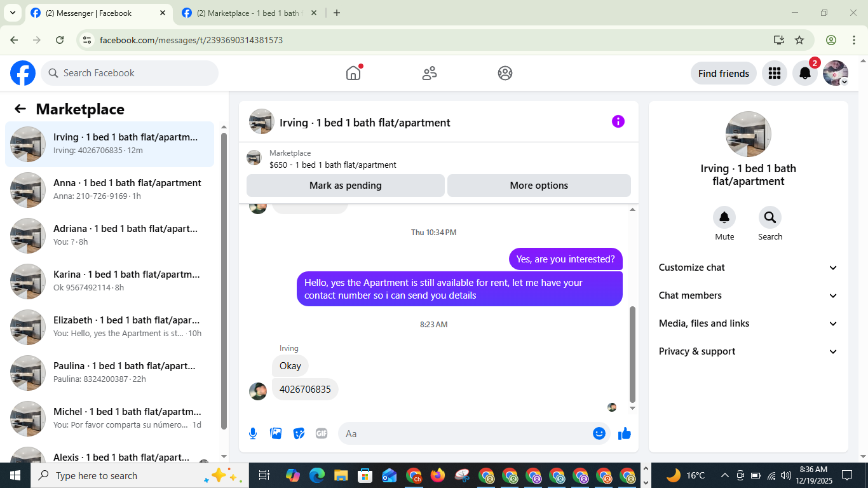
Task: Open the Facebook logo home link
Action: click(23, 73)
